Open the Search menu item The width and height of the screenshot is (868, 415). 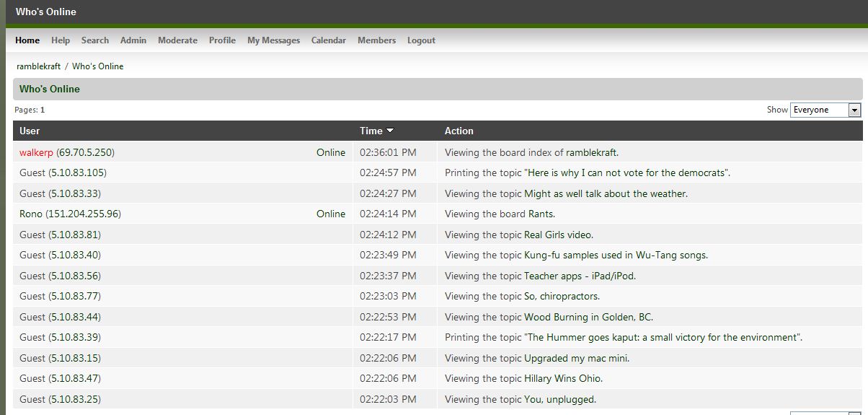[x=95, y=40]
